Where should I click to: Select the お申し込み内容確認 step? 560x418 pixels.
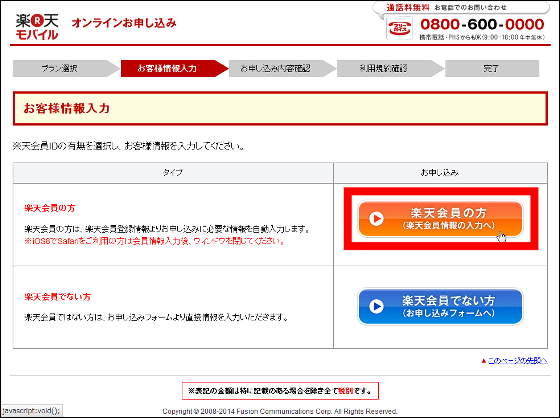pos(282,68)
